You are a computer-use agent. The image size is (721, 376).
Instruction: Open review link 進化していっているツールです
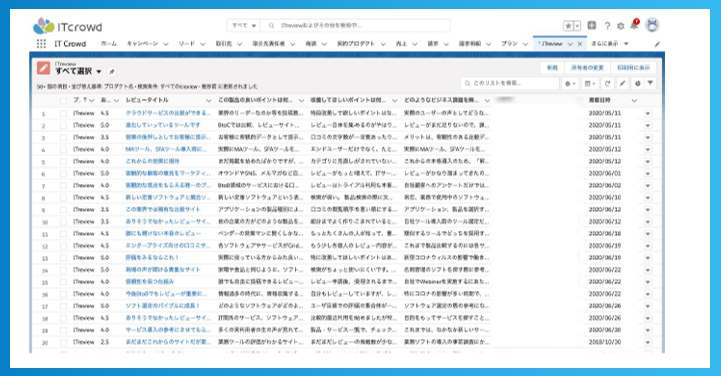(163, 125)
